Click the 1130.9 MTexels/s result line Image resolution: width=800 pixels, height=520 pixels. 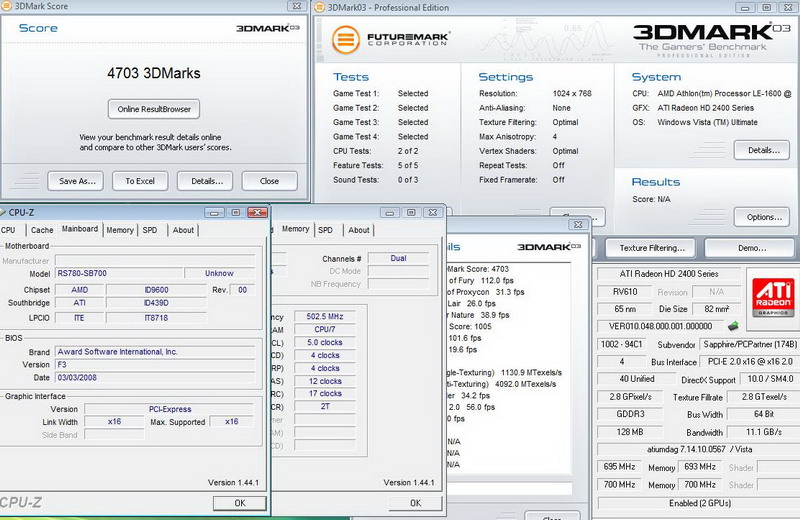click(x=504, y=373)
